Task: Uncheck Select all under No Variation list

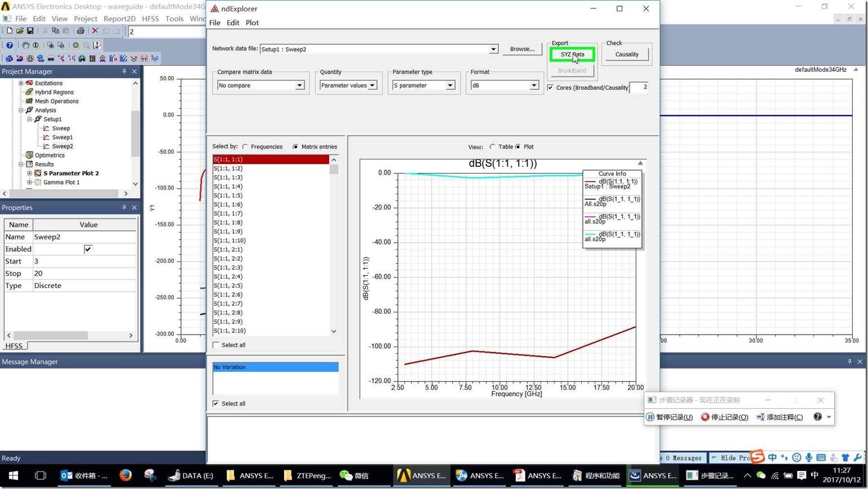Action: 216,403
